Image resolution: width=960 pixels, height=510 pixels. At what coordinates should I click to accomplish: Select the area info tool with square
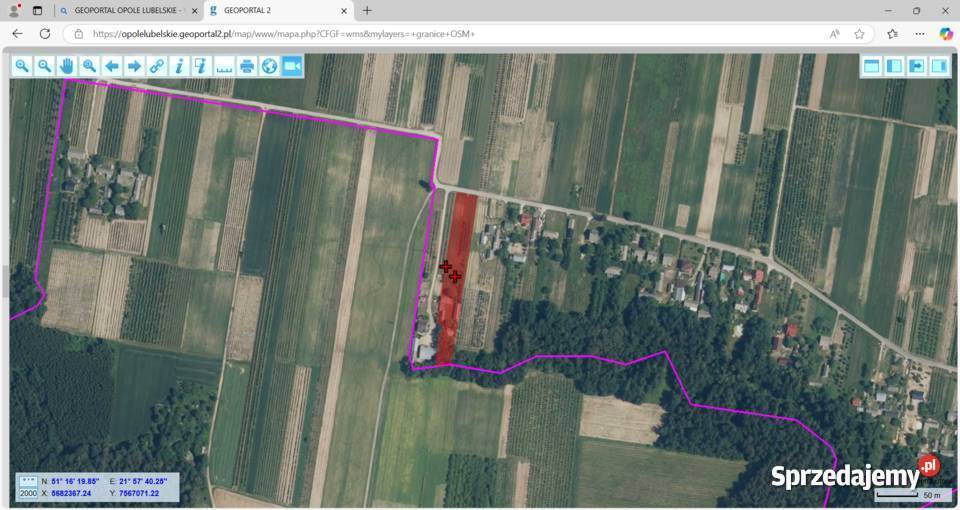point(201,66)
